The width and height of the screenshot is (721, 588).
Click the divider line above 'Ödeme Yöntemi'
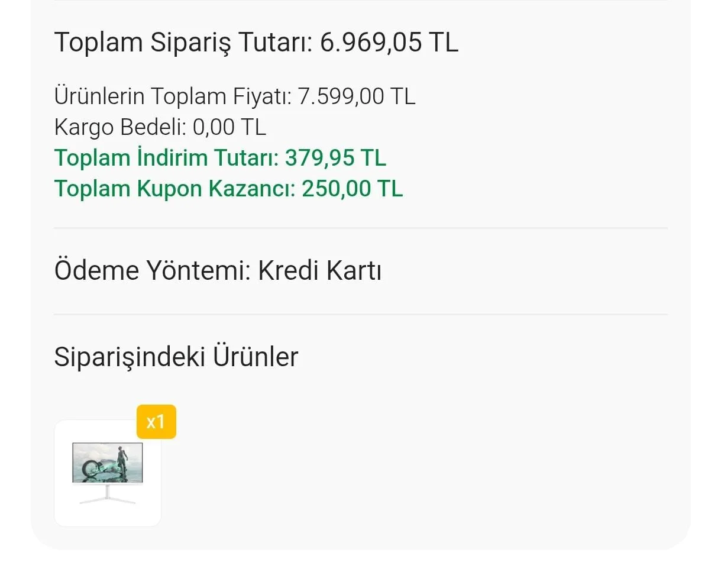click(x=360, y=228)
